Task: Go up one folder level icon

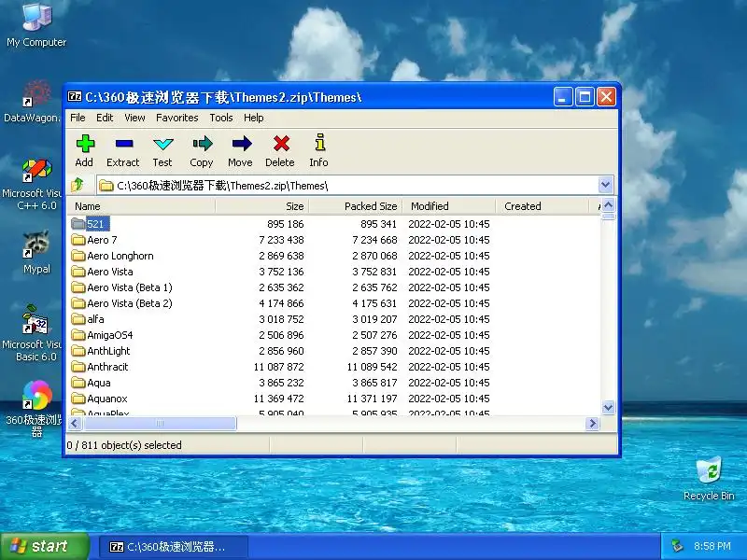Action: coord(78,185)
